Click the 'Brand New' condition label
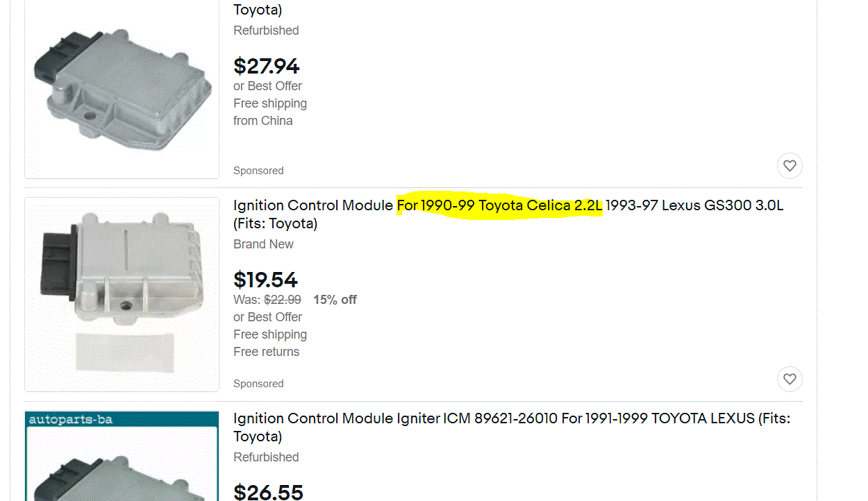Screen dimensions: 868x501 263,244
